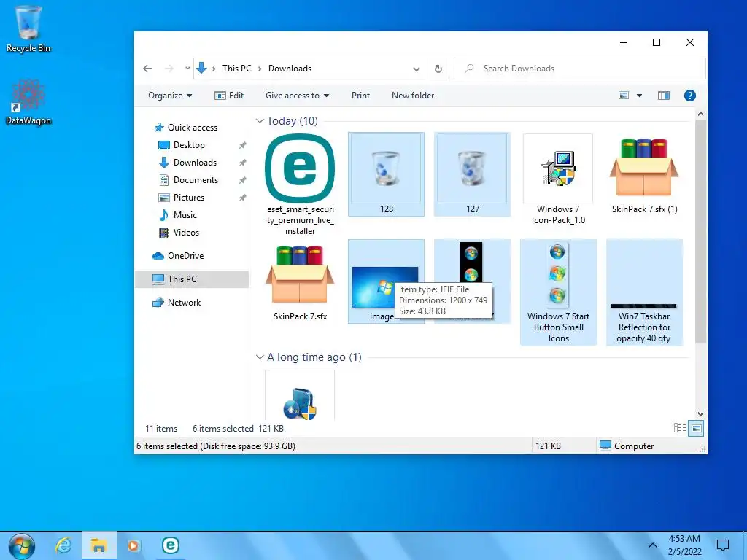Select the Windows 7 Start Button Small Icons file
This screenshot has height=560, width=747.
point(558,292)
